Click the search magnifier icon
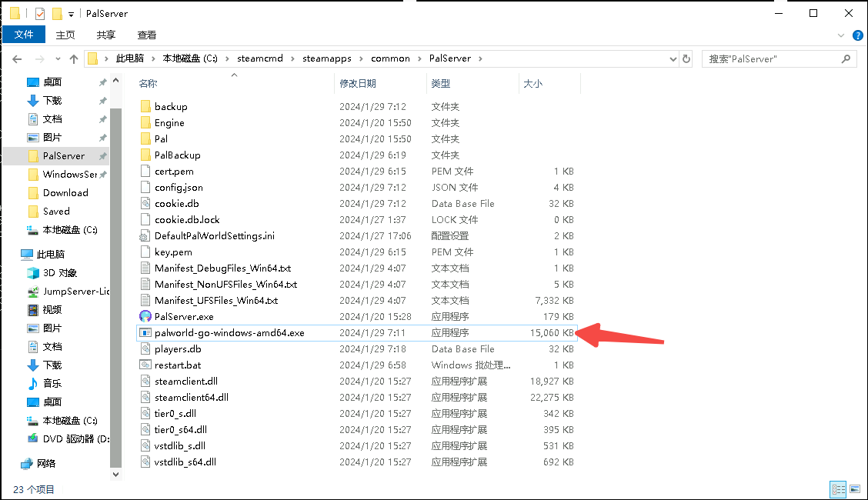The image size is (868, 500). click(x=846, y=58)
